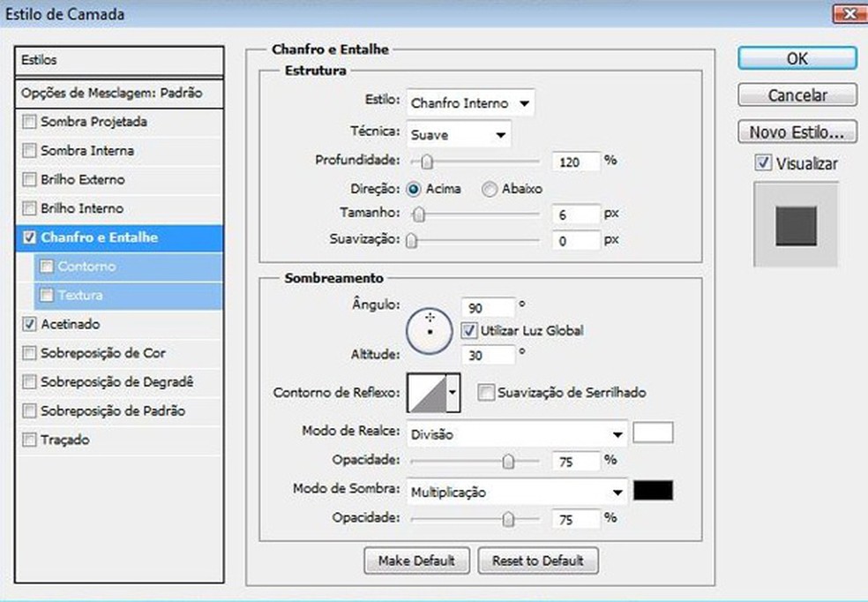The width and height of the screenshot is (868, 602).
Task: Click the Altitude field showing 30
Action: [x=489, y=355]
